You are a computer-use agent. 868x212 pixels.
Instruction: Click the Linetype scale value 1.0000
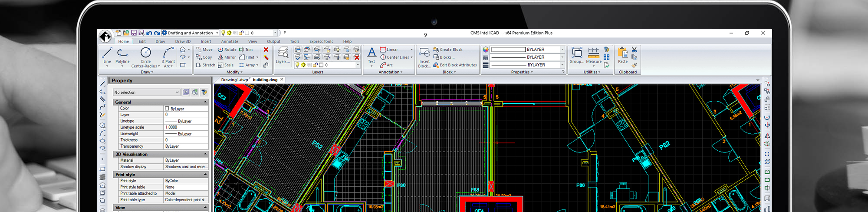tap(186, 127)
